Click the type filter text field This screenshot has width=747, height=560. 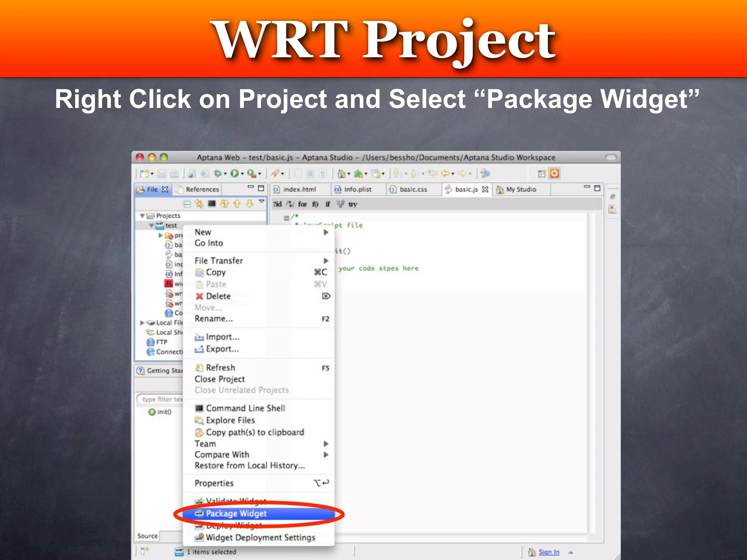tap(160, 400)
